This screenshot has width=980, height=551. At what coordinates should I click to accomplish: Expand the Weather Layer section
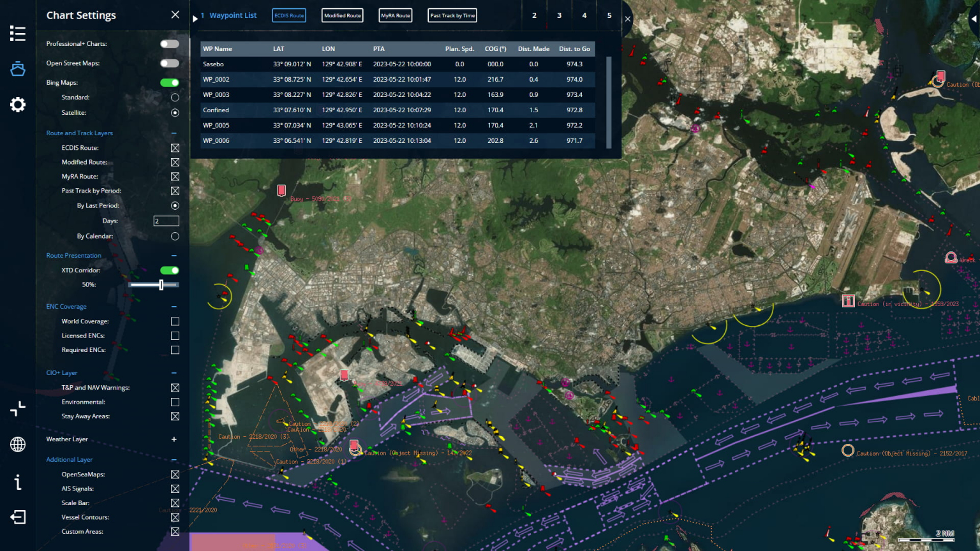(x=173, y=439)
